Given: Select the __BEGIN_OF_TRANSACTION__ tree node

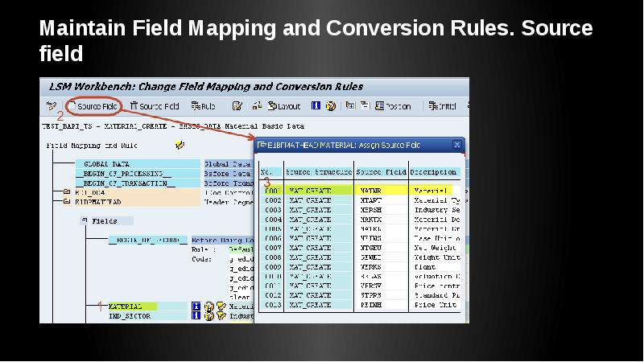Looking at the screenshot, I should click(x=138, y=183).
